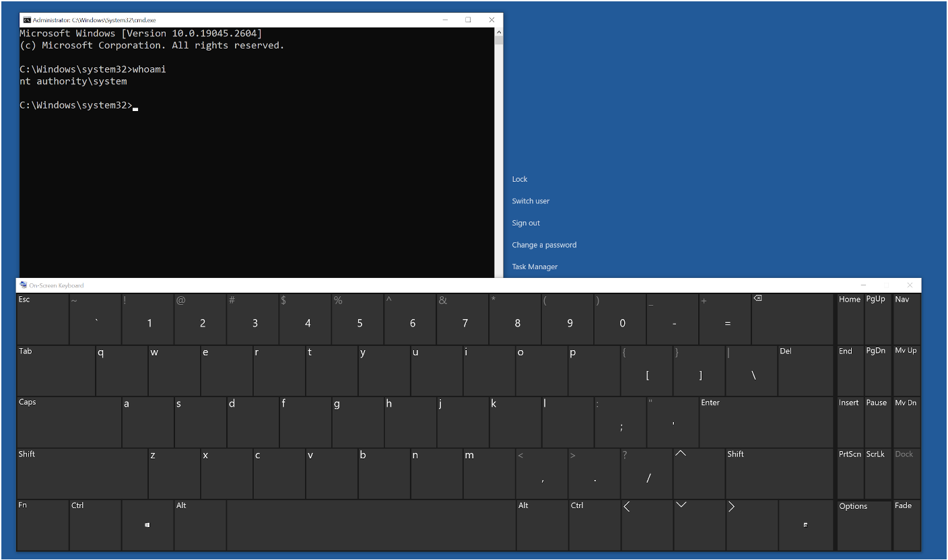Tap the PgUp key
This screenshot has height=560, width=948.
[878, 319]
